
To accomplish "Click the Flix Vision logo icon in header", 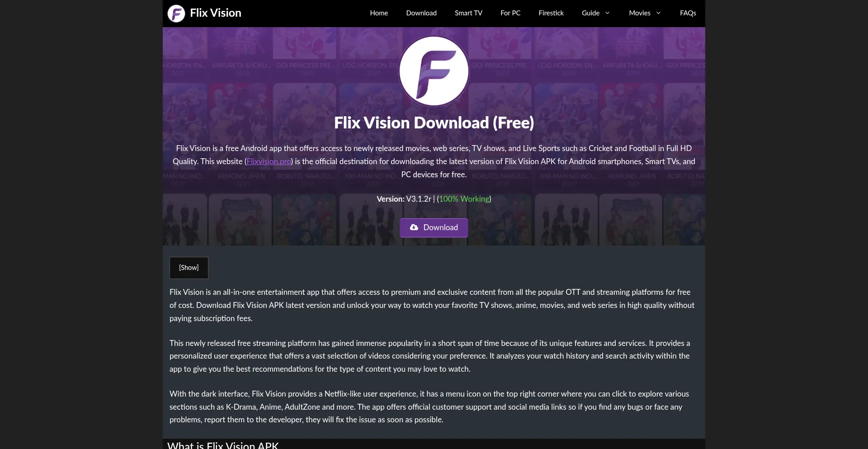I will pos(176,13).
